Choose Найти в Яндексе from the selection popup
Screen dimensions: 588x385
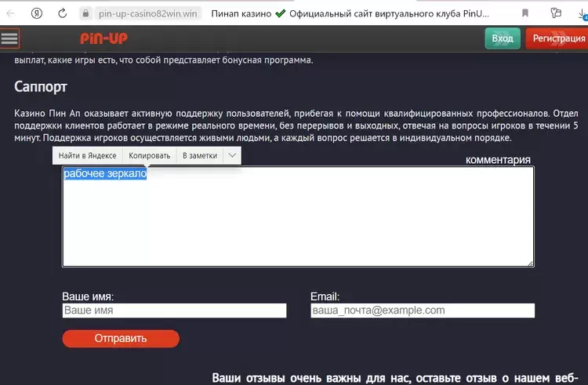(x=87, y=155)
